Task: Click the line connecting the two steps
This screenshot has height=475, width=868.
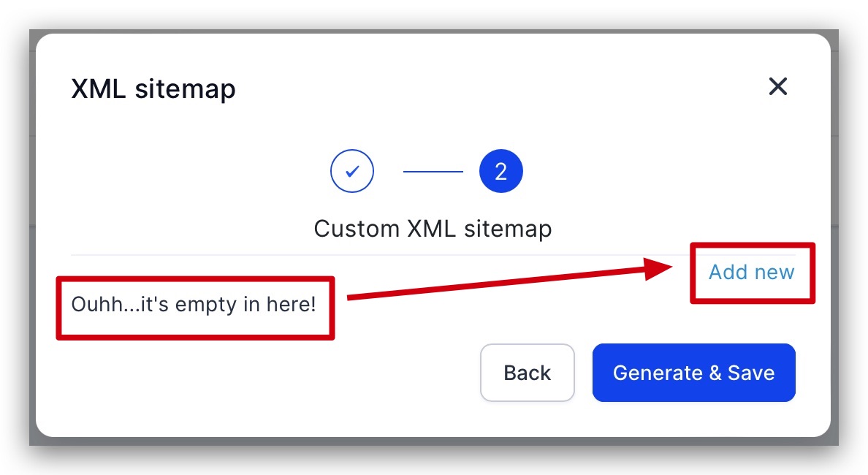Action: point(433,172)
